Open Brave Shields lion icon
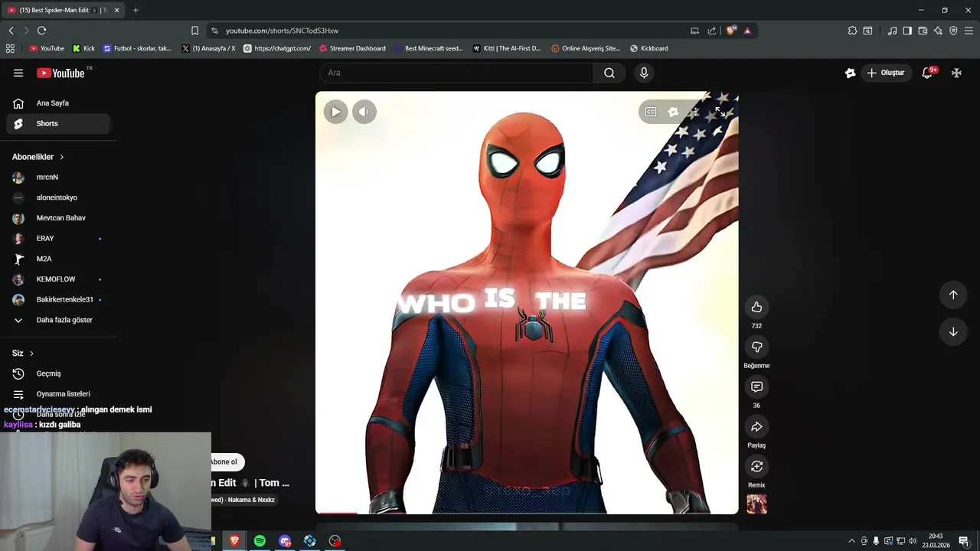The image size is (980, 551). coord(731,31)
